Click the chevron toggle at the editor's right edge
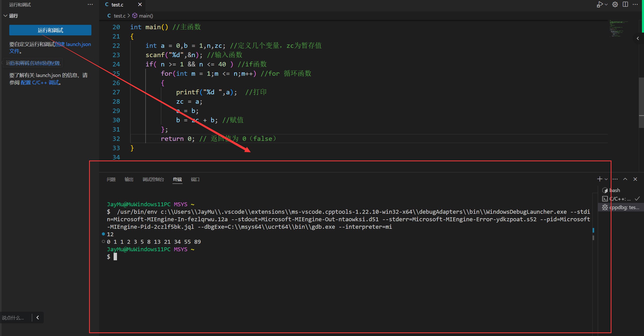Image resolution: width=644 pixels, height=336 pixels. pyautogui.click(x=638, y=39)
